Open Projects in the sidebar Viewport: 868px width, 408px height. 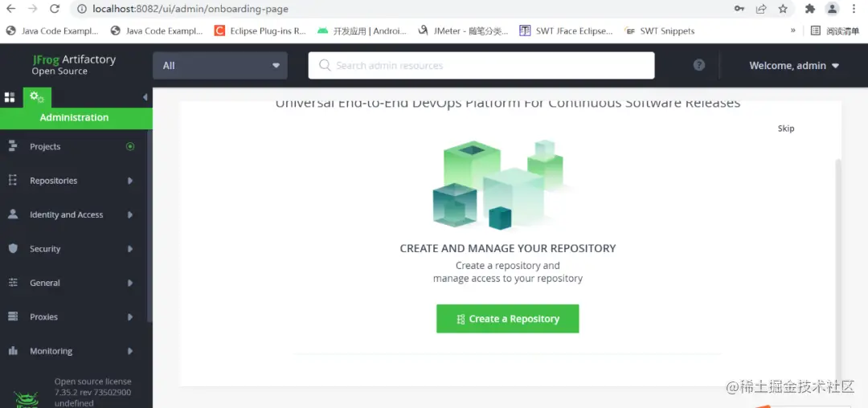76,146
